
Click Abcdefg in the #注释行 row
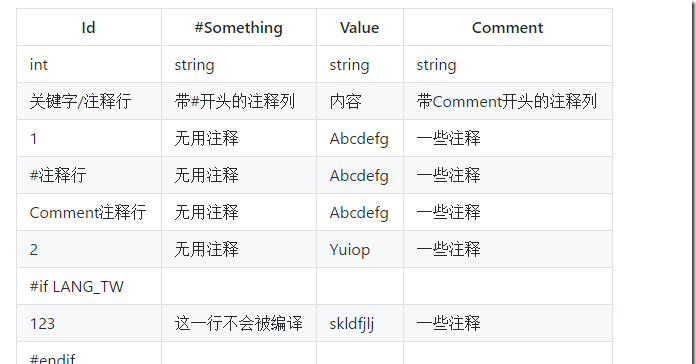pyautogui.click(x=360, y=175)
